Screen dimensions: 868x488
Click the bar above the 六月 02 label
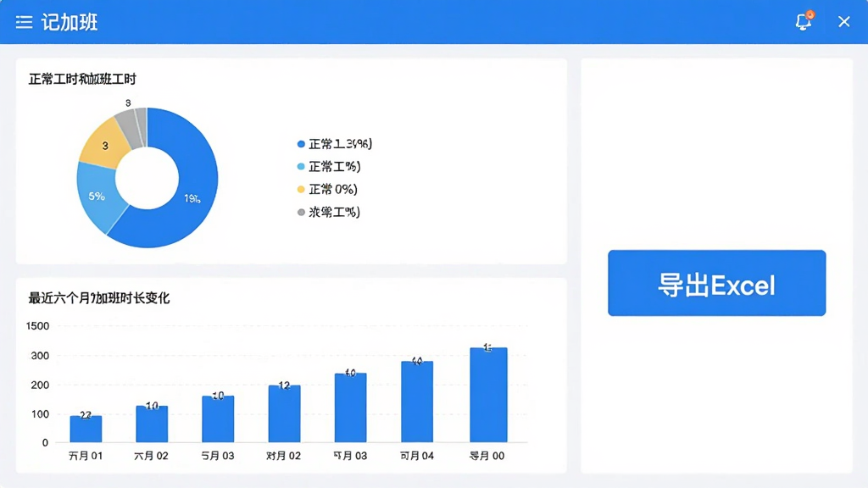point(152,424)
